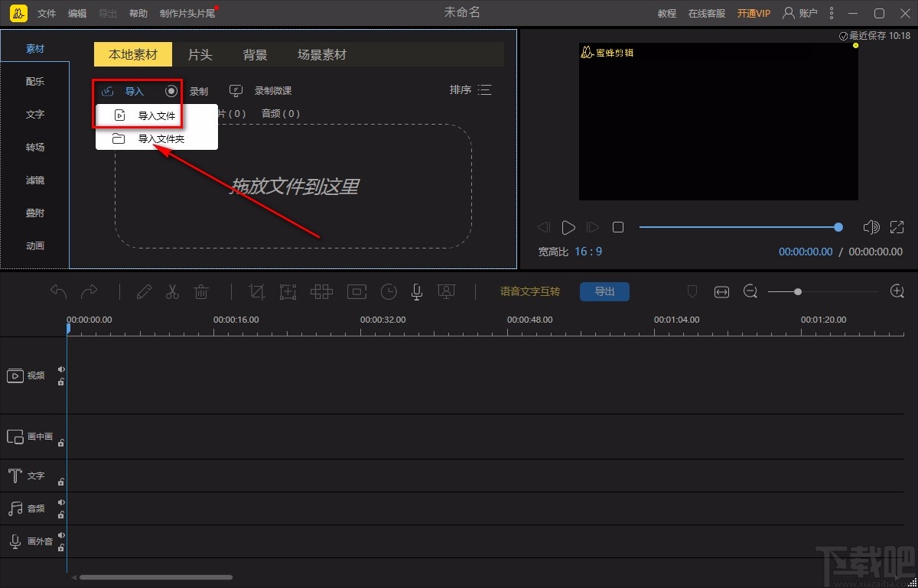Click the radio button next to 导入
This screenshot has width=918, height=588.
[171, 90]
